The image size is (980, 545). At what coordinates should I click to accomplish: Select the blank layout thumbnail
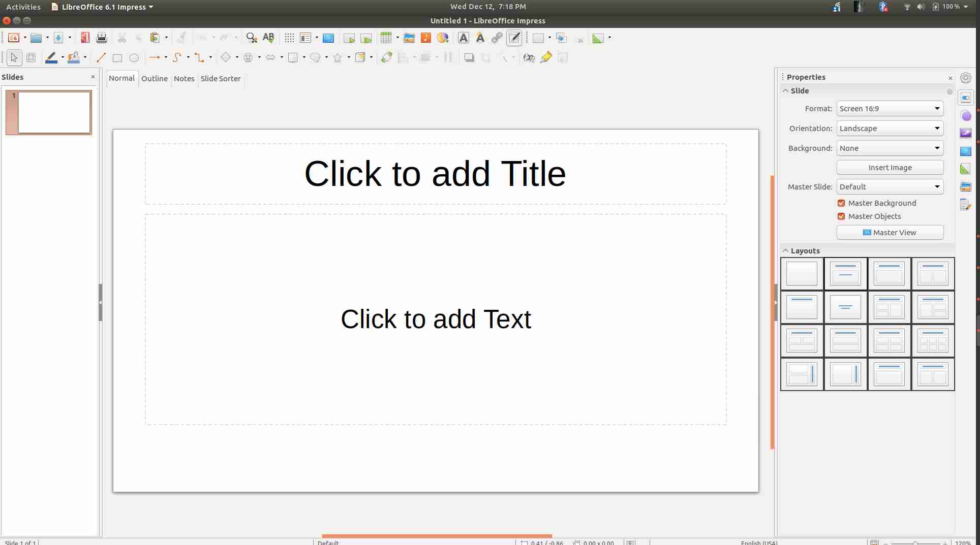pyautogui.click(x=801, y=273)
